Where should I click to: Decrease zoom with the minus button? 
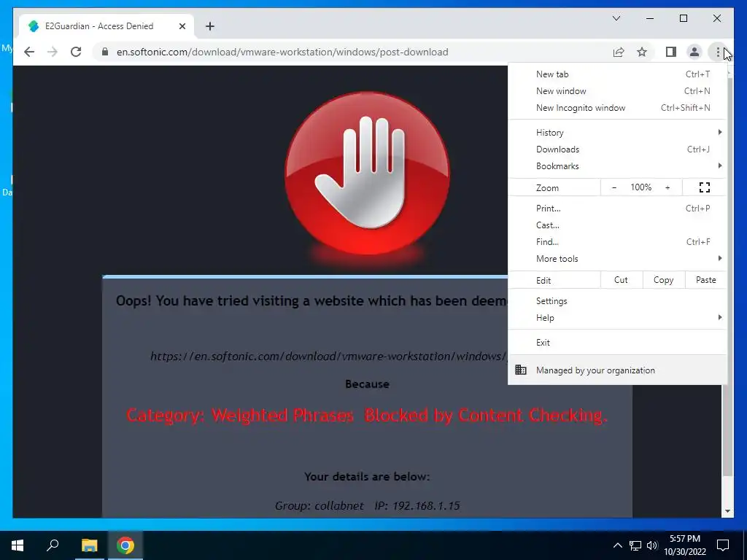(614, 187)
